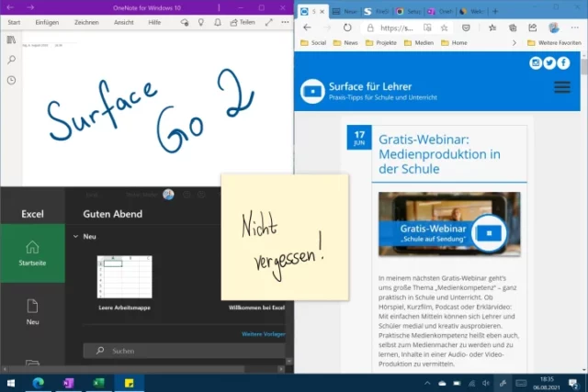The height and width of the screenshot is (392, 588).
Task: Expand favorites bar overflow chevron
Action: pos(514,43)
